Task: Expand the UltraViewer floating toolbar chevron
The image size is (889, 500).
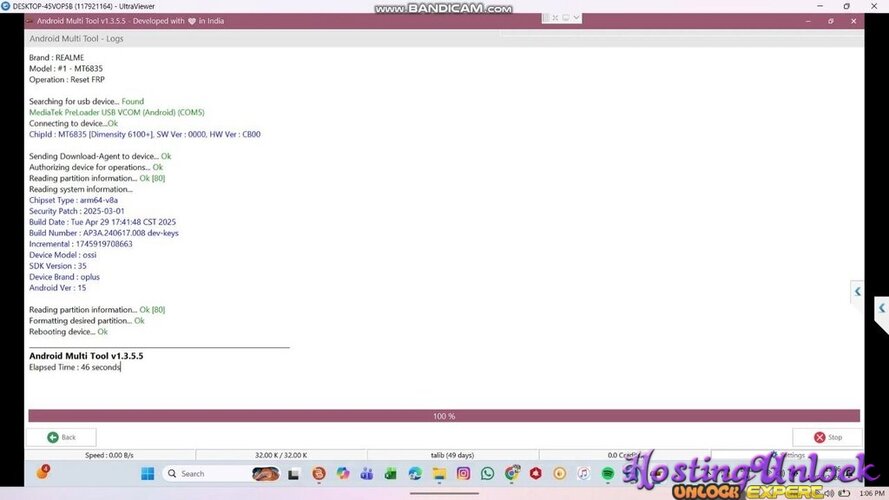Action: point(576,18)
